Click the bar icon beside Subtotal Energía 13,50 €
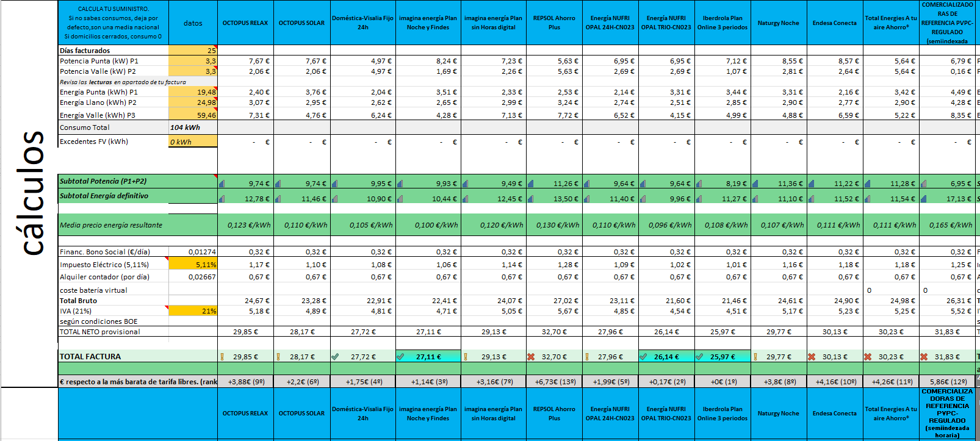The width and height of the screenshot is (980, 441). (531, 198)
